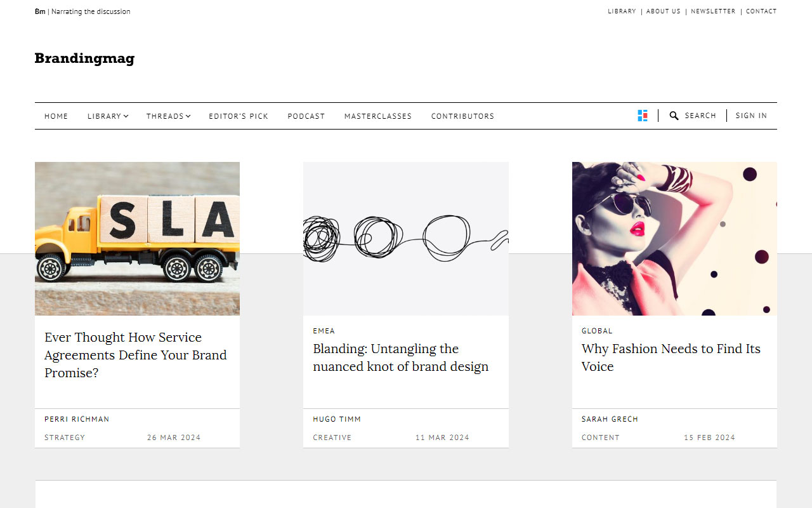Read 'Why Fashion Needs to Find Its Voice'
Image resolution: width=812 pixels, height=508 pixels.
(671, 358)
